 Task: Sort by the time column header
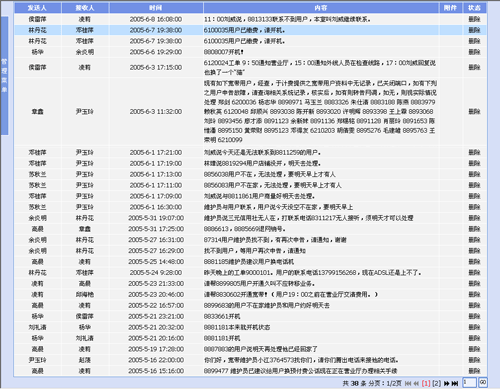[x=156, y=8]
